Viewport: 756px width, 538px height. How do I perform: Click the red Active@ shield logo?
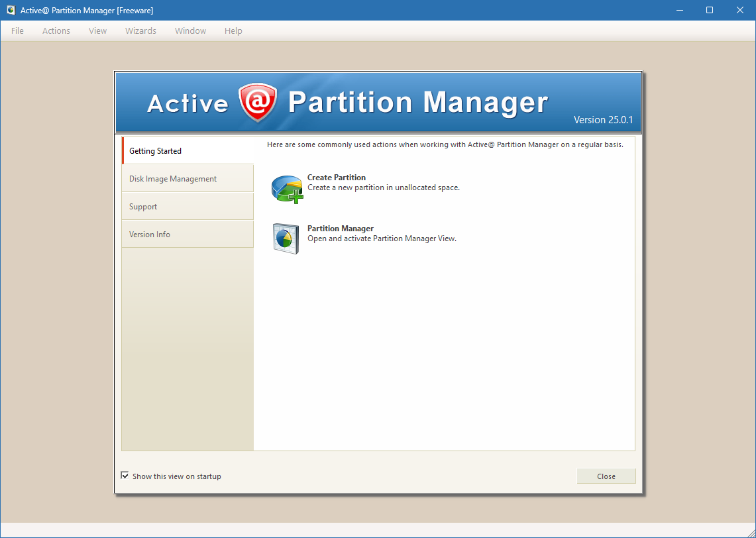pyautogui.click(x=258, y=102)
